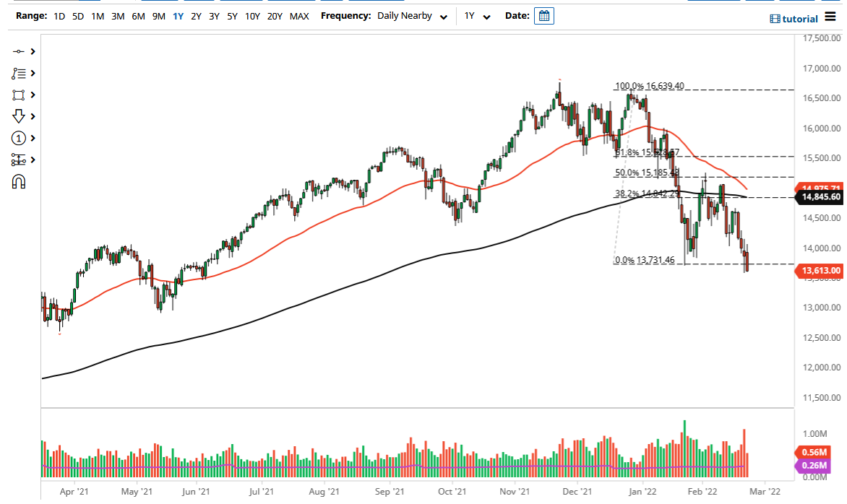
Task: Toggle the magnet snap tool
Action: [x=17, y=181]
